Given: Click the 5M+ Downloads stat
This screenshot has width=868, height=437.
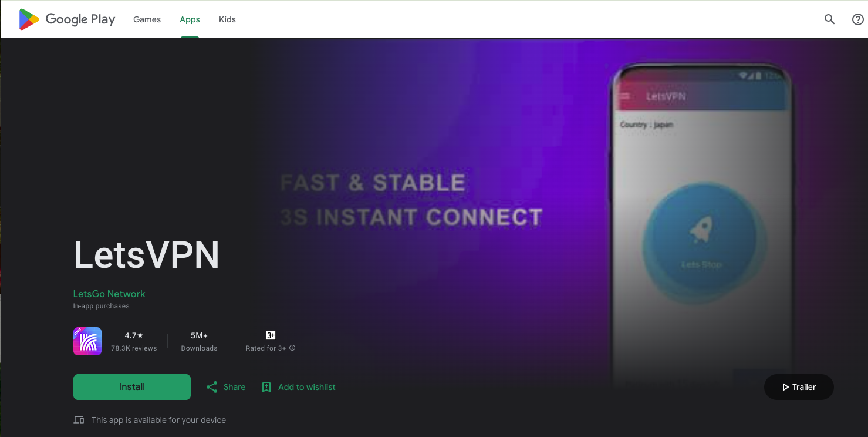Looking at the screenshot, I should click(199, 341).
